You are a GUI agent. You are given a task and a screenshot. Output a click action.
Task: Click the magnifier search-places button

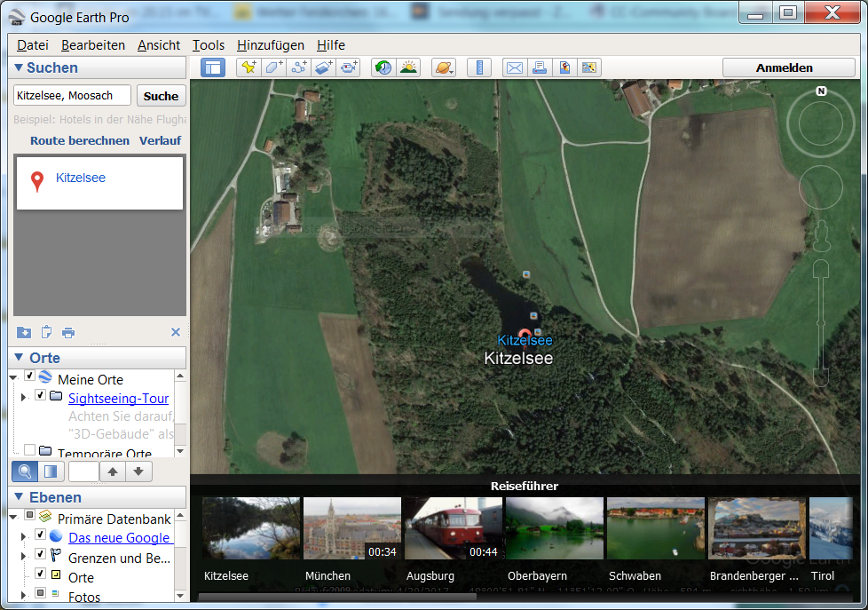coord(25,471)
